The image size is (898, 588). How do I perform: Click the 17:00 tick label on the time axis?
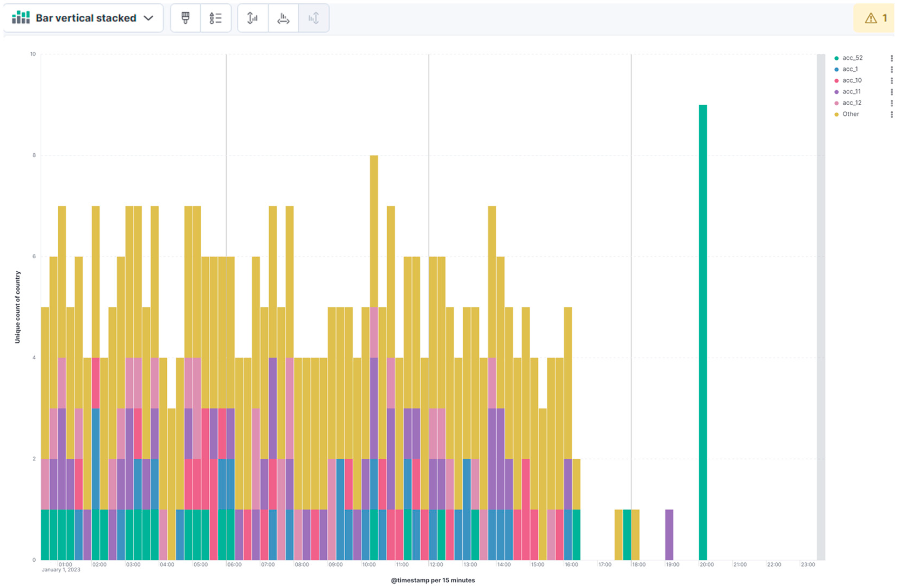tap(605, 564)
